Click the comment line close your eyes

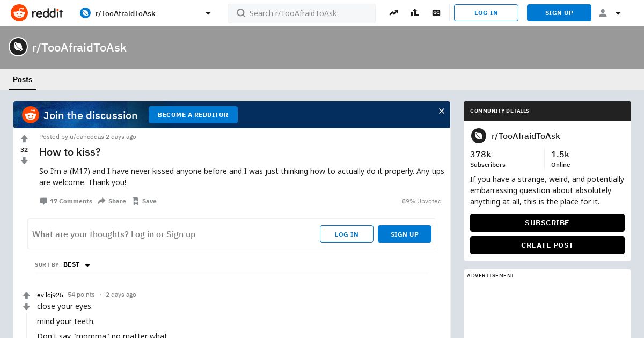pos(65,306)
